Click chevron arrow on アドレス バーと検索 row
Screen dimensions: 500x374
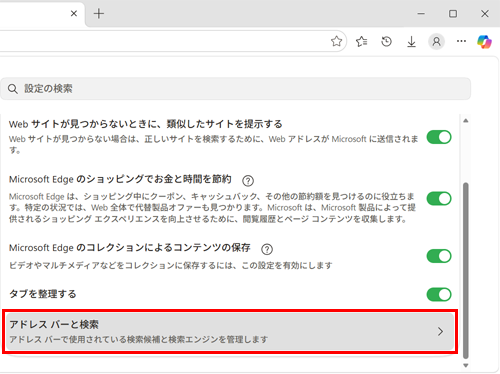pos(440,331)
